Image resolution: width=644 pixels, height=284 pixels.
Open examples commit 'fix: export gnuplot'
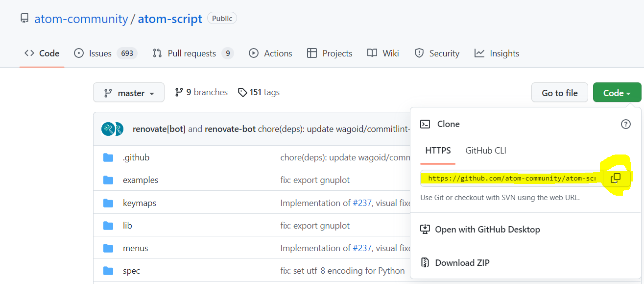click(315, 180)
